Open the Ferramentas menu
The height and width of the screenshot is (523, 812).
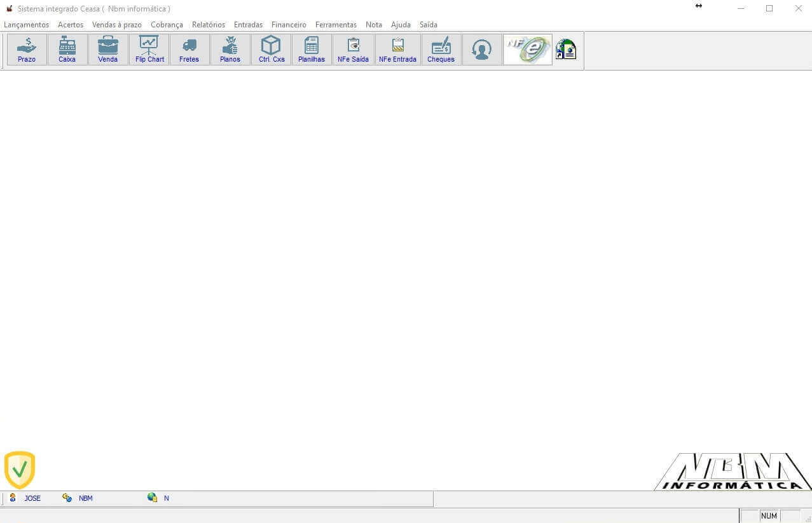click(x=336, y=25)
